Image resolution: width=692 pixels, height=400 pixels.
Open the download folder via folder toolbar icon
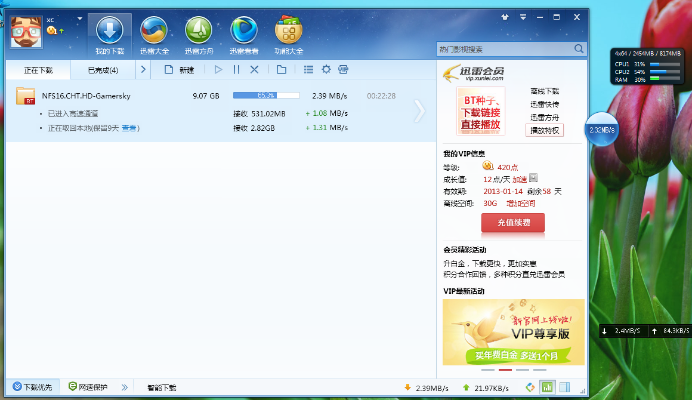click(x=282, y=70)
